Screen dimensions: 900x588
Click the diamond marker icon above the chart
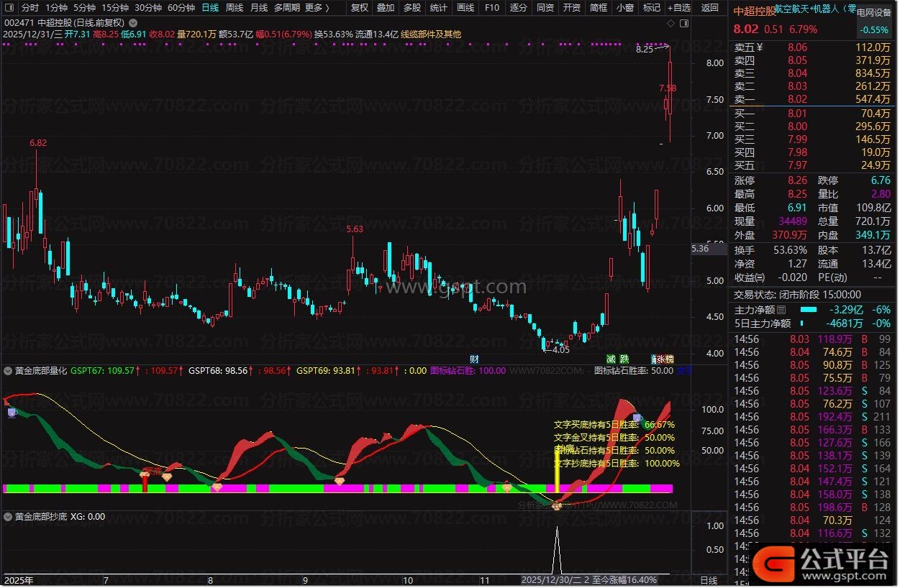(671, 23)
